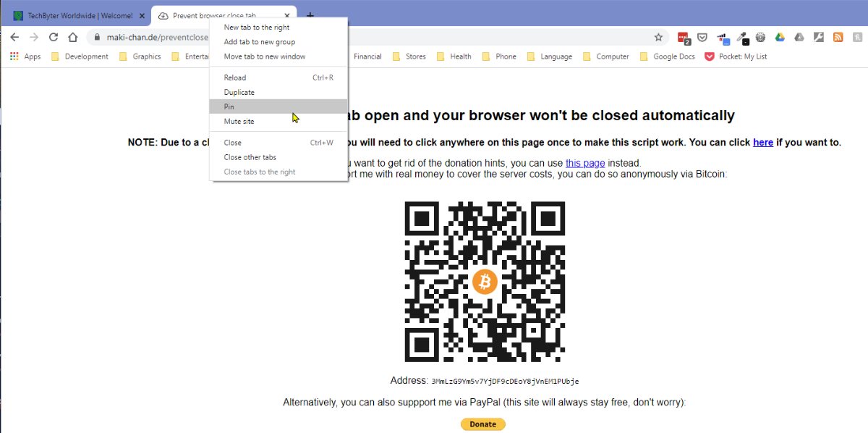
Task: Open Pocket: My List bookmark
Action: 736,56
